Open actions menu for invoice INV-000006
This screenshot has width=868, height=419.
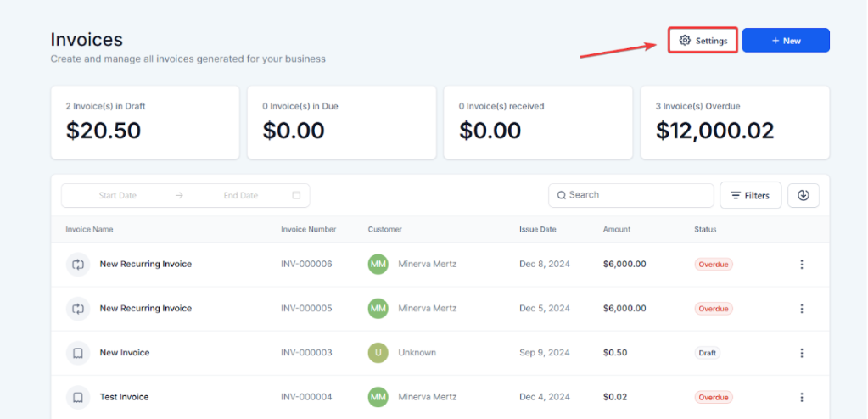click(x=802, y=265)
